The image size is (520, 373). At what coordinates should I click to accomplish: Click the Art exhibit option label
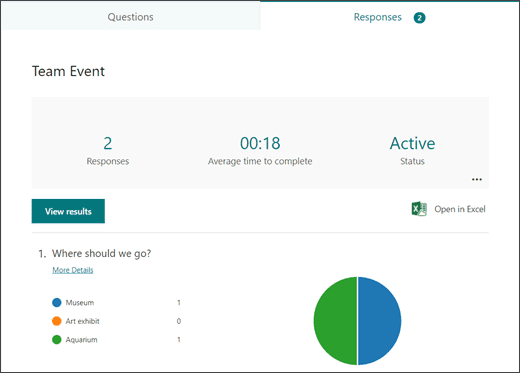click(82, 321)
